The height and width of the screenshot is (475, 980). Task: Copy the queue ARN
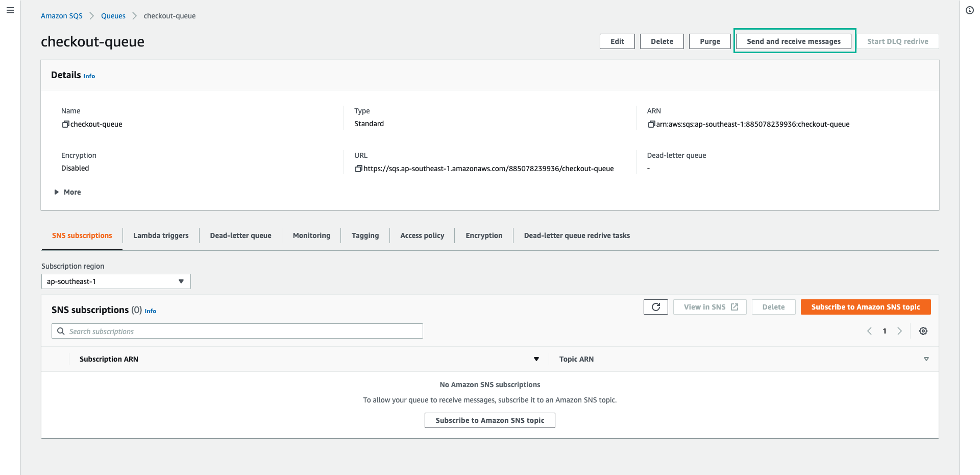pyautogui.click(x=651, y=124)
